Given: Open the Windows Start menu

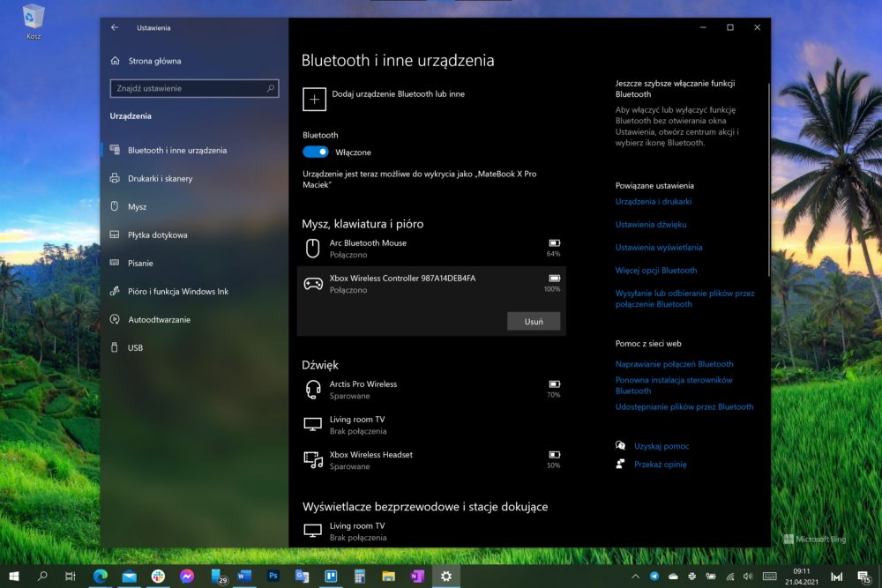Looking at the screenshot, I should tap(14, 577).
